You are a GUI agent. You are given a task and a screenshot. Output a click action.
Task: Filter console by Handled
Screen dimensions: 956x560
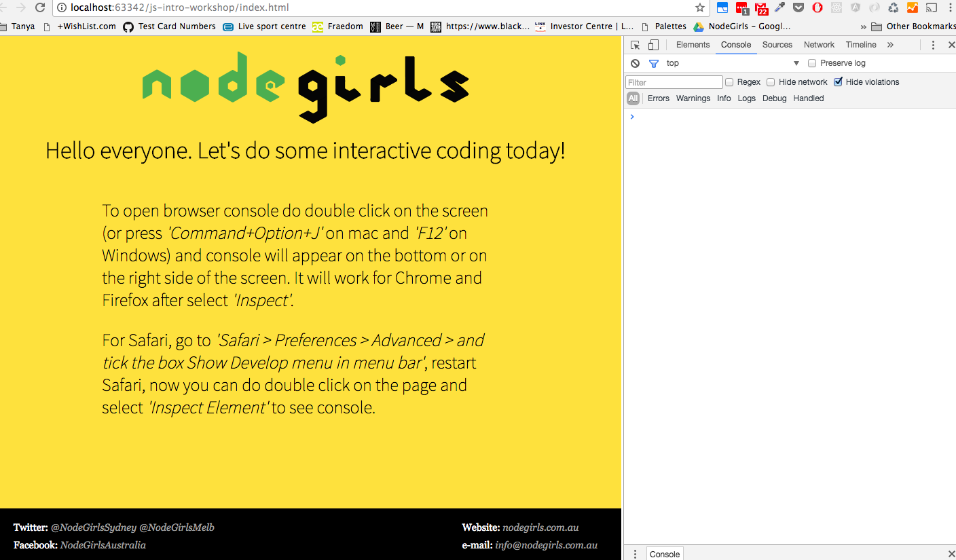(x=809, y=98)
